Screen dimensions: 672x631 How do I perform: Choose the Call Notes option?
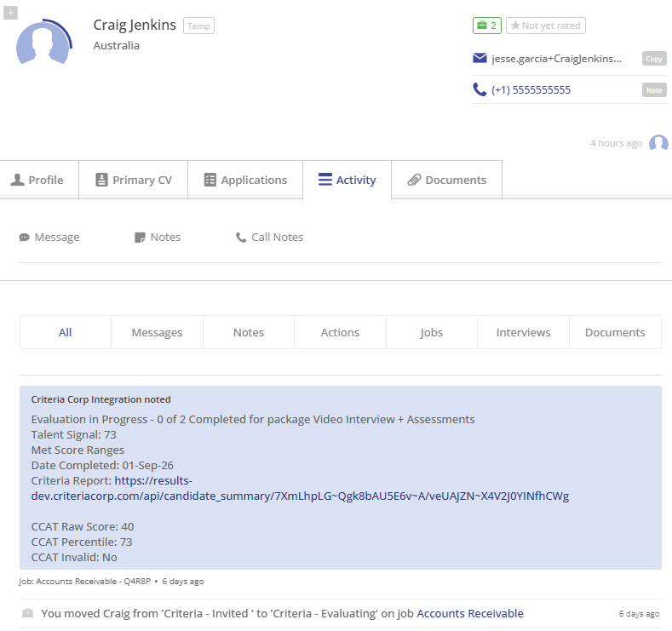pos(270,238)
